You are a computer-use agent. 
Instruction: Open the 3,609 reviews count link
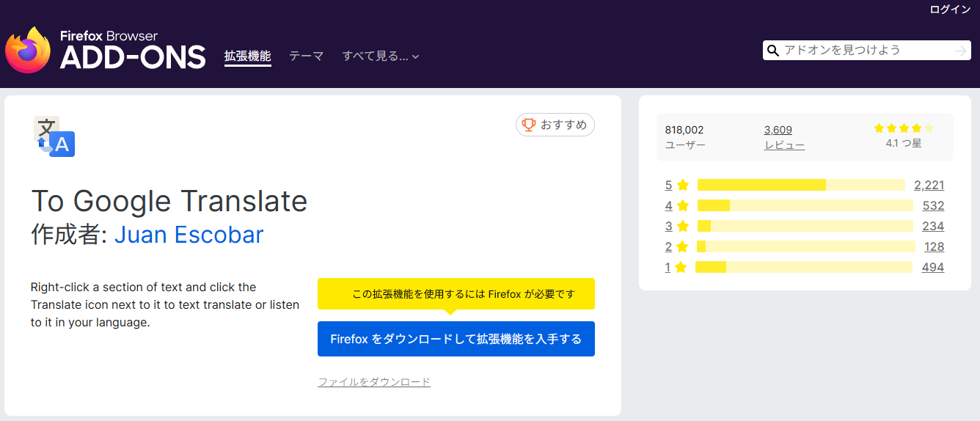[x=778, y=130]
